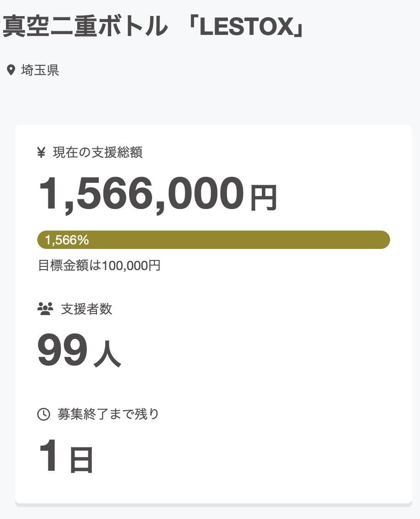Click the 目標金額は100,000円 goal text

click(99, 265)
